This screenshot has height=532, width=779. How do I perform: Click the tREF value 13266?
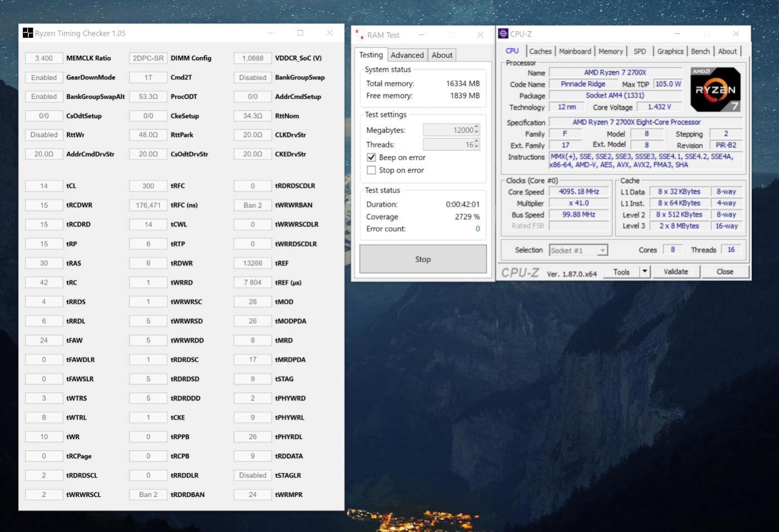tap(253, 263)
